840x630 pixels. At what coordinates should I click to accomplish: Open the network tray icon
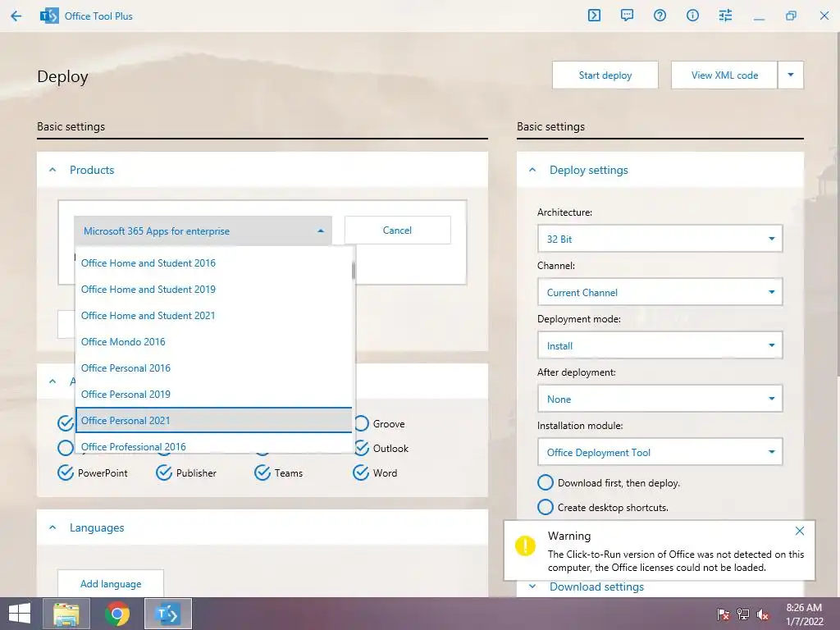[x=743, y=614]
